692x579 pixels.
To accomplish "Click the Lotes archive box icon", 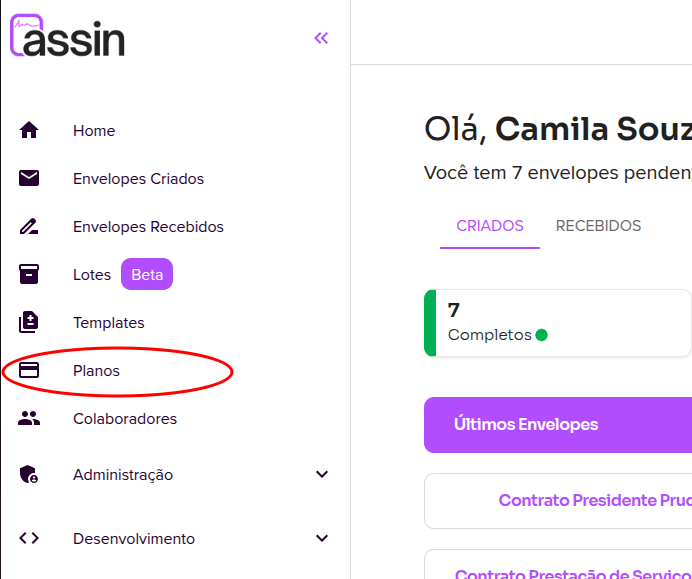I will point(29,274).
